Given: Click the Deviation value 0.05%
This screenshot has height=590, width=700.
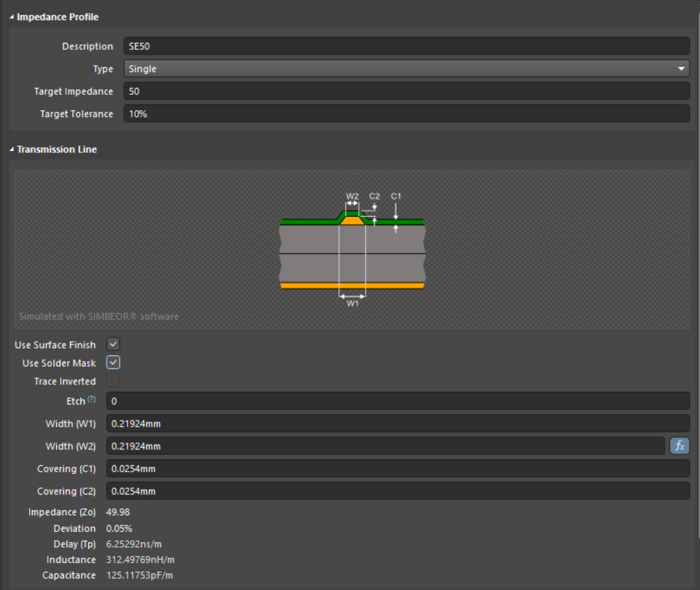Looking at the screenshot, I should coord(119,528).
